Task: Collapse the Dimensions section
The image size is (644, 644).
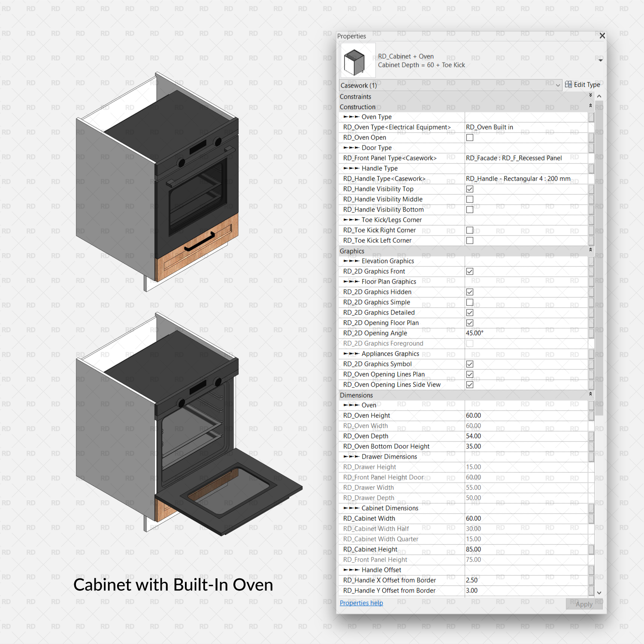Action: click(x=590, y=395)
